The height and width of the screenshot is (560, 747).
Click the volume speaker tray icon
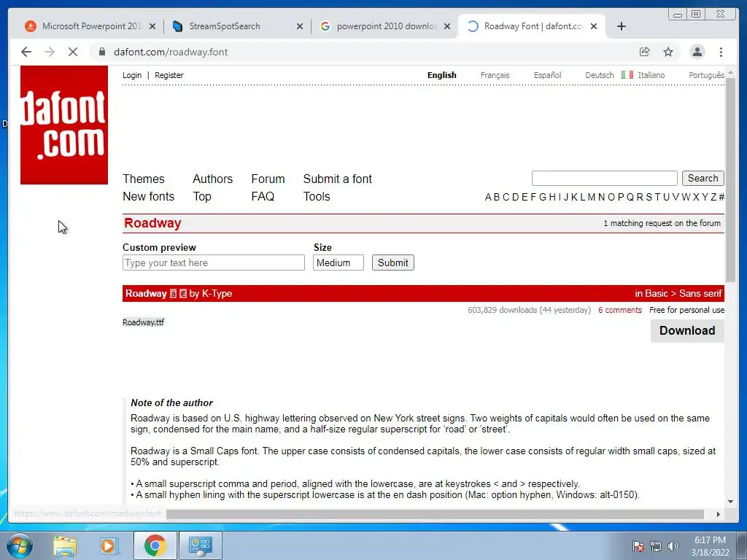click(x=673, y=546)
